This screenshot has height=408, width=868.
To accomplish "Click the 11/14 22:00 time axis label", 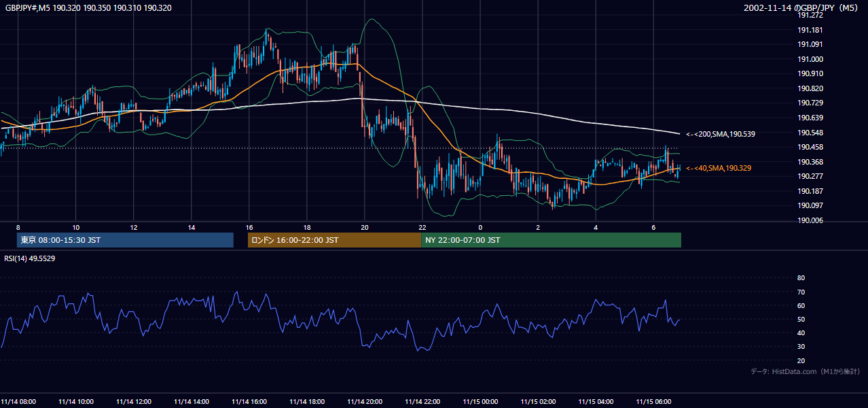I will [x=422, y=401].
